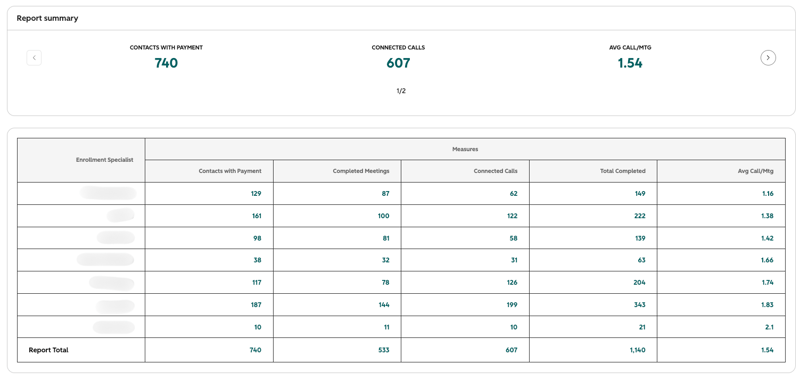Click the blurred specialist name in the 129 row
Screen dimensions: 800x380
108,193
